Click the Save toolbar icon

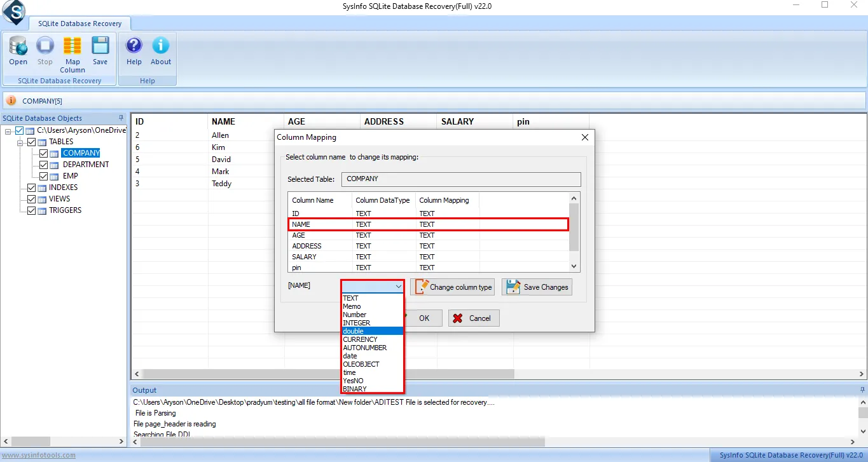100,47
